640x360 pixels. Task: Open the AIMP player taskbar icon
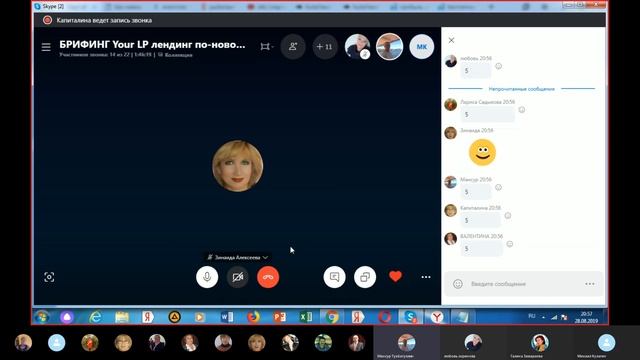pyautogui.click(x=174, y=317)
